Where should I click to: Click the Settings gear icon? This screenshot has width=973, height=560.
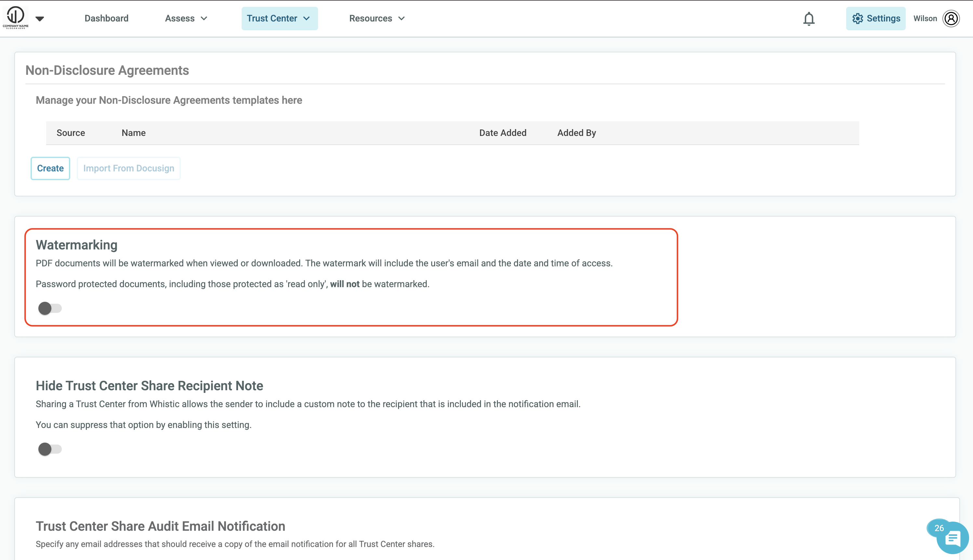857,19
